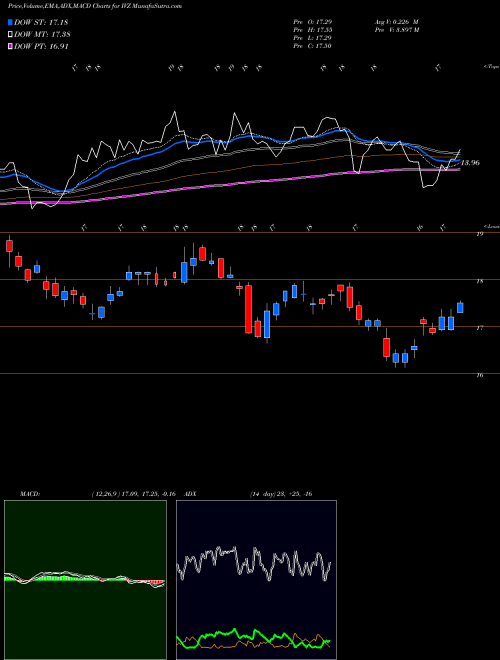
Task: Click the tall red candlestick near chart middle
Action: pos(249,309)
